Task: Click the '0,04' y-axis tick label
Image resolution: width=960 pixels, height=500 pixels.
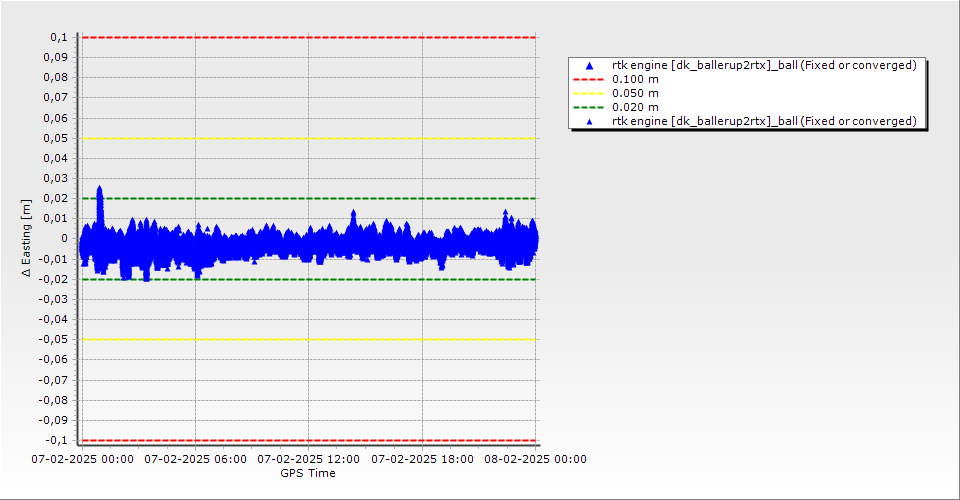Action: [x=56, y=159]
